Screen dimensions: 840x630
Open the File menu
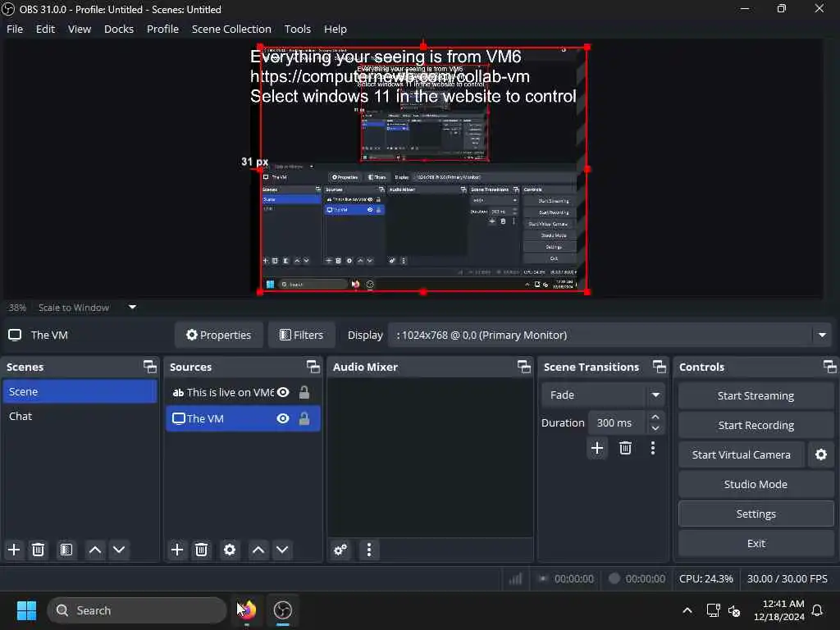click(x=15, y=29)
